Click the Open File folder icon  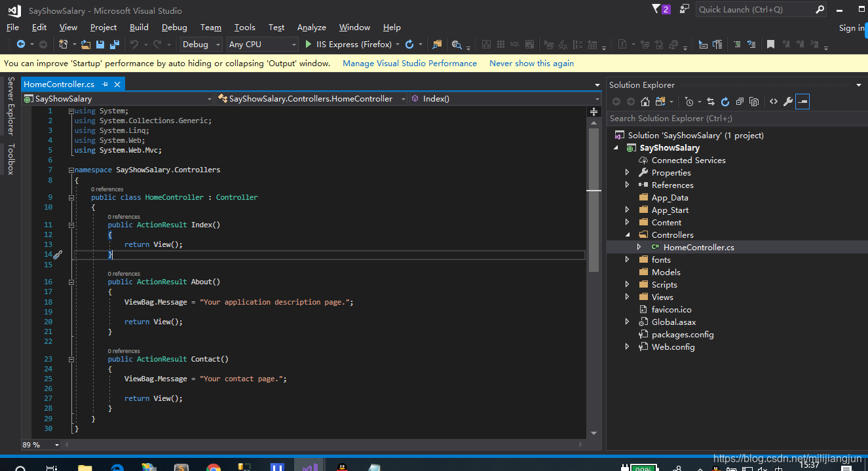[85, 45]
